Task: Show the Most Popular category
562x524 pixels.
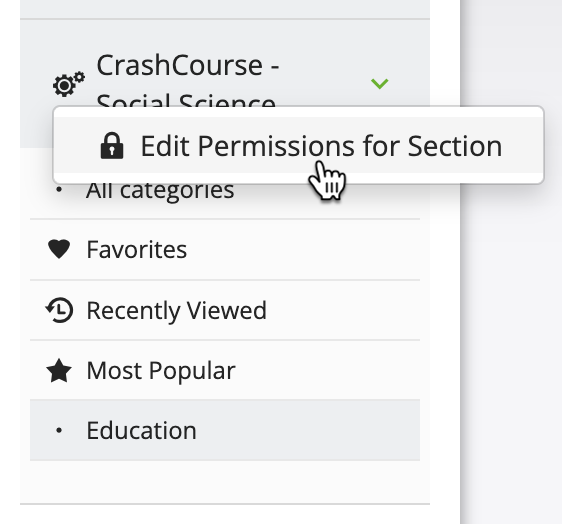Action: (x=225, y=370)
